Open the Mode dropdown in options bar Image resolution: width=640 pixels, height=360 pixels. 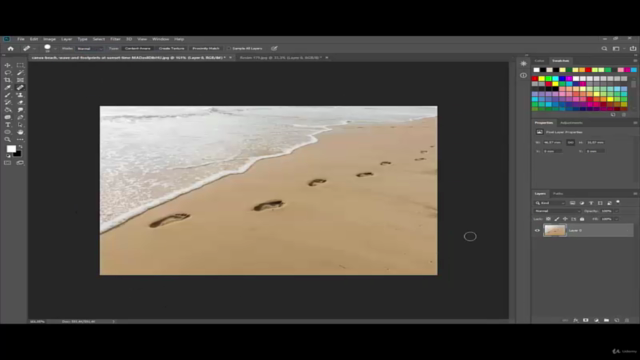click(x=90, y=49)
